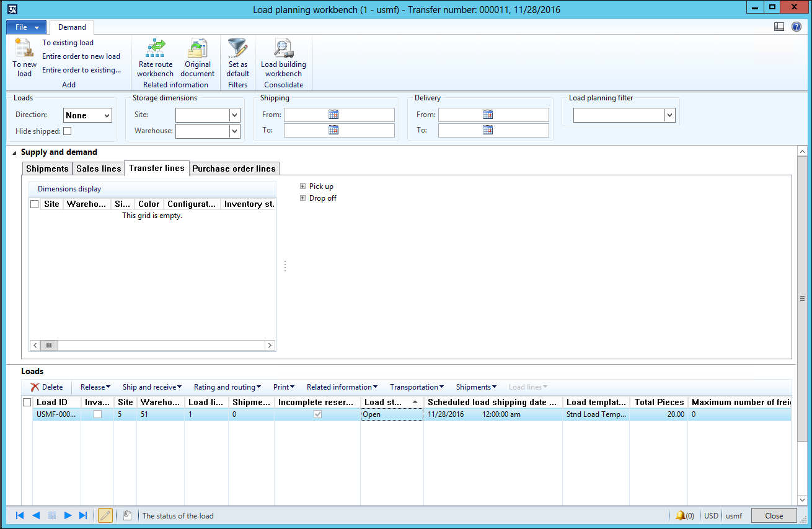Sort by the Load status column header
Image resolution: width=812 pixels, height=529 pixels.
click(392, 402)
